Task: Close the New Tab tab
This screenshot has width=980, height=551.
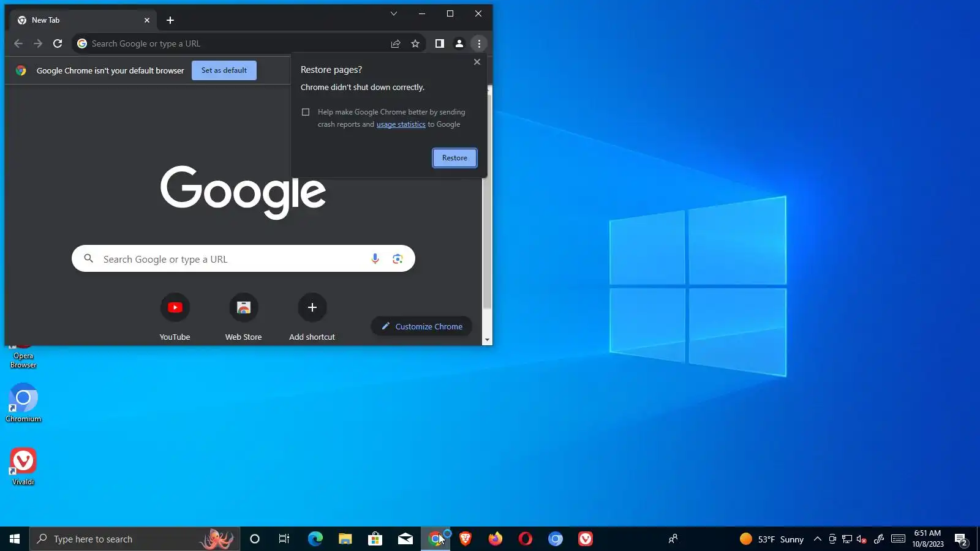Action: (147, 20)
